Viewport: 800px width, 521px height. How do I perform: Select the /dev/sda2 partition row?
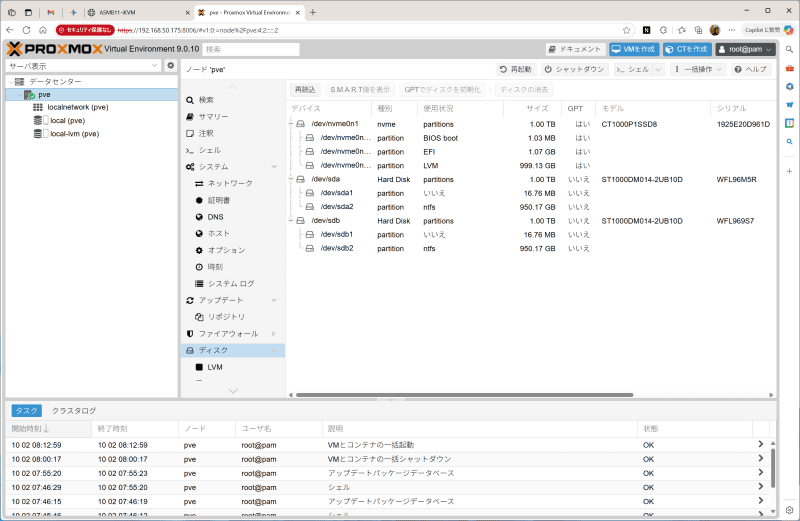(531, 207)
